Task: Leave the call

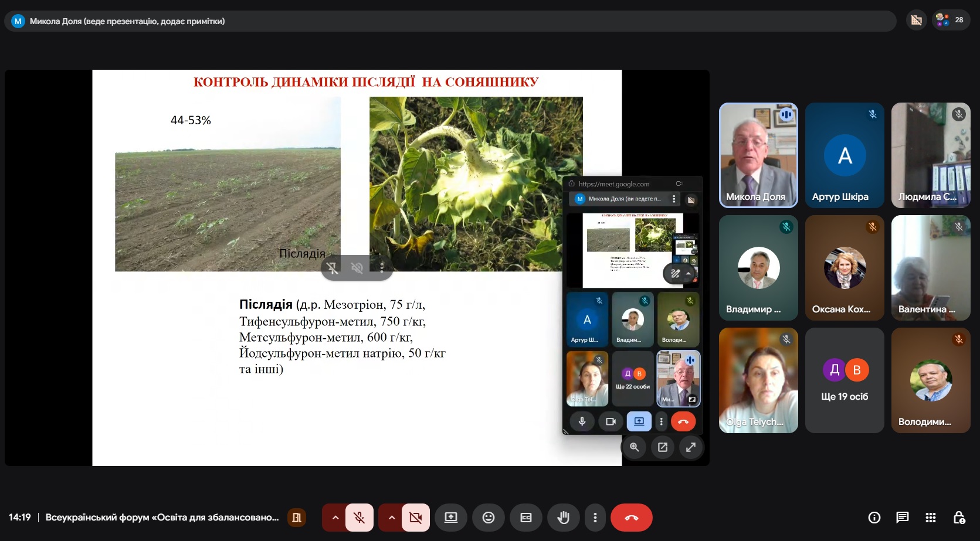Action: pos(631,518)
